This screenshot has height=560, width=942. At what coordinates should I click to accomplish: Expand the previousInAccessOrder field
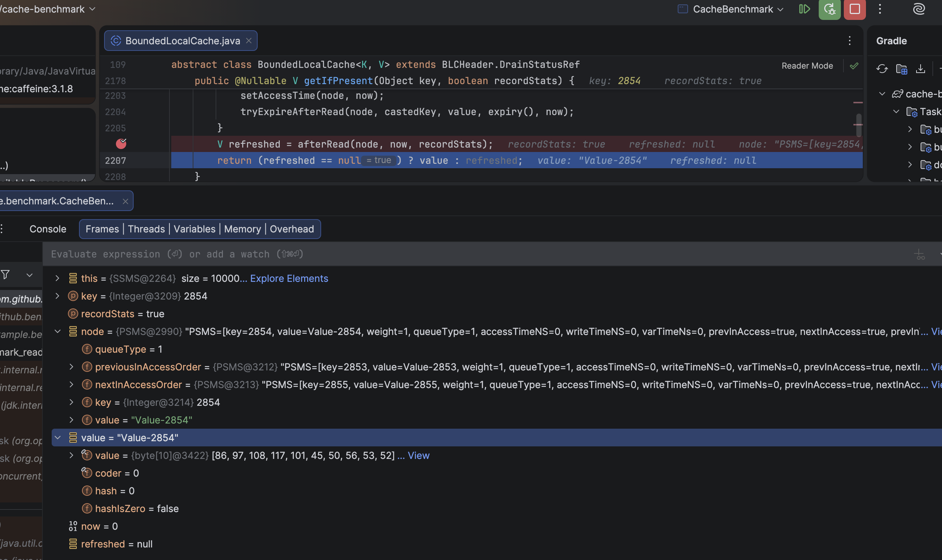(71, 367)
